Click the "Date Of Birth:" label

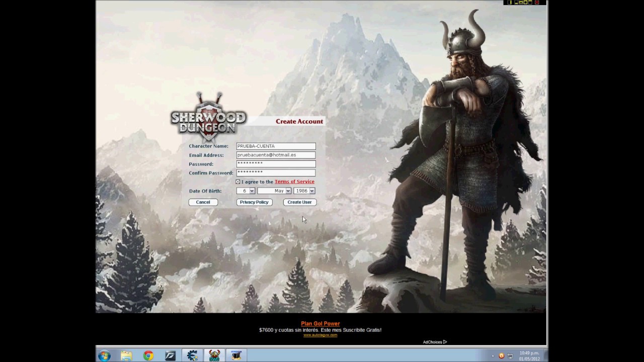coord(205,191)
